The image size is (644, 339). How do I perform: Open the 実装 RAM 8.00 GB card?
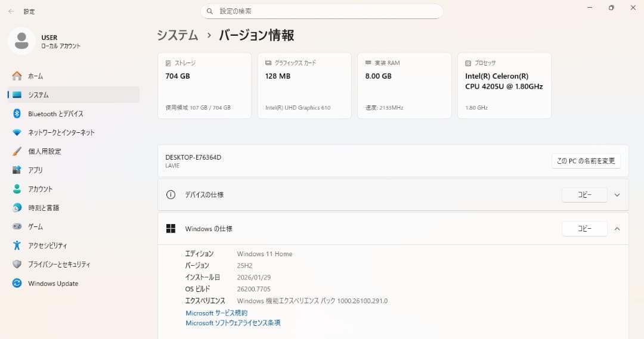click(404, 86)
